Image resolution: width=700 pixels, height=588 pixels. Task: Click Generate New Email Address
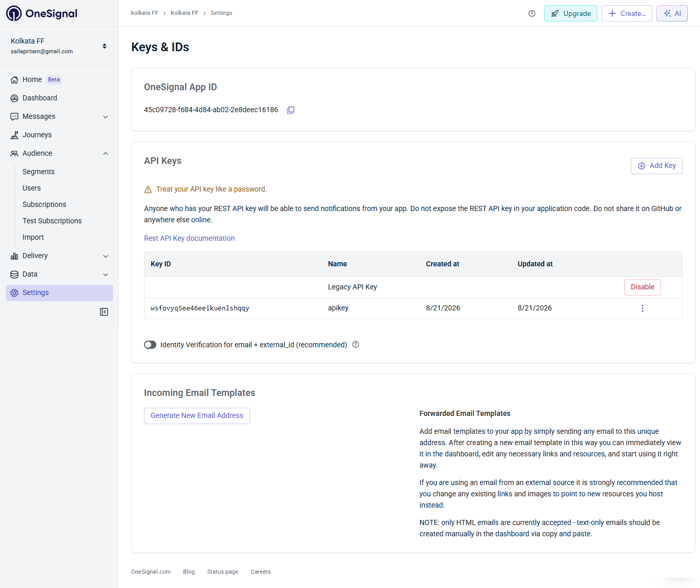[x=197, y=416]
